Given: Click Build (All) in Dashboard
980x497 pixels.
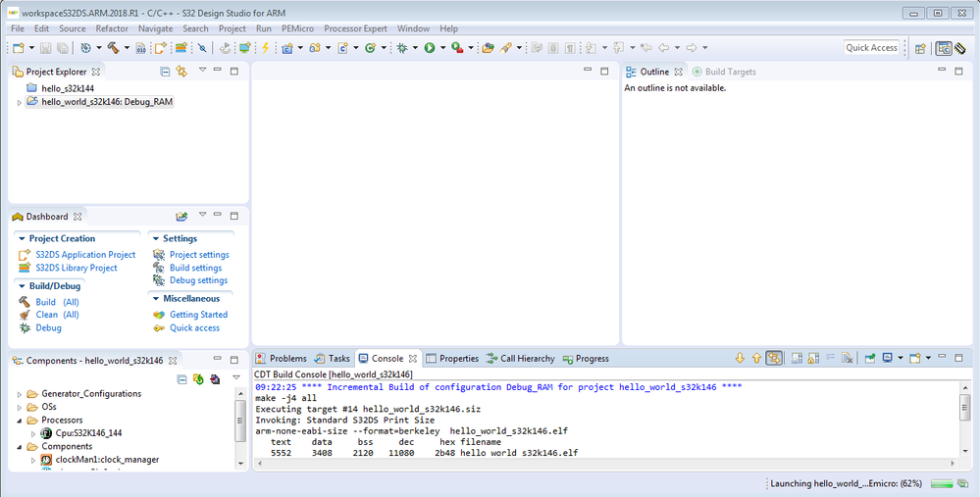Looking at the screenshot, I should click(57, 302).
